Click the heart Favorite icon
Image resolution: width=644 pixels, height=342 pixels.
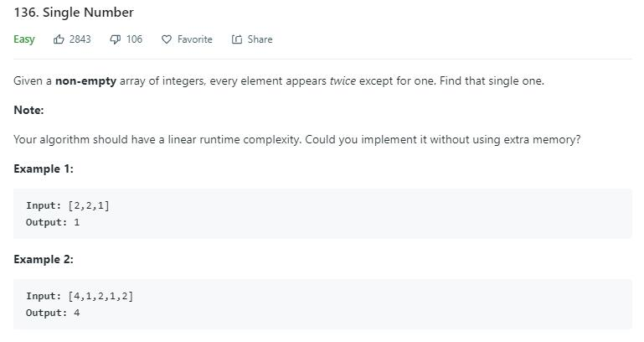click(x=167, y=39)
